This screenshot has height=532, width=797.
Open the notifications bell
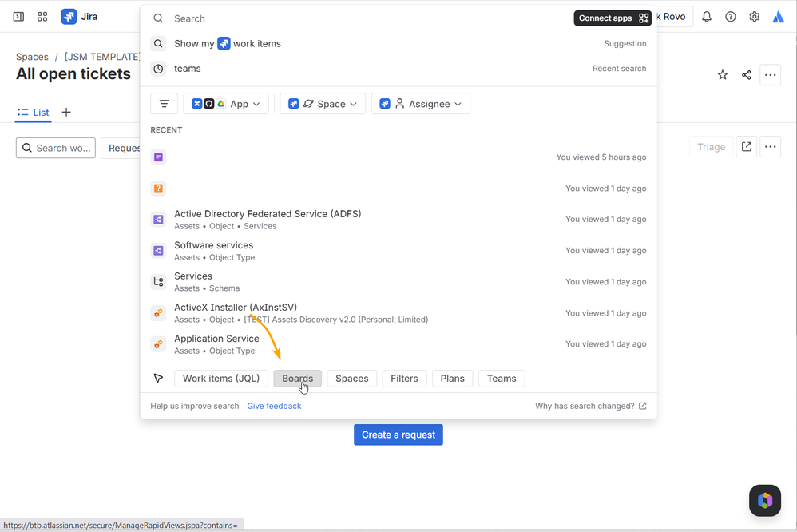pos(707,17)
